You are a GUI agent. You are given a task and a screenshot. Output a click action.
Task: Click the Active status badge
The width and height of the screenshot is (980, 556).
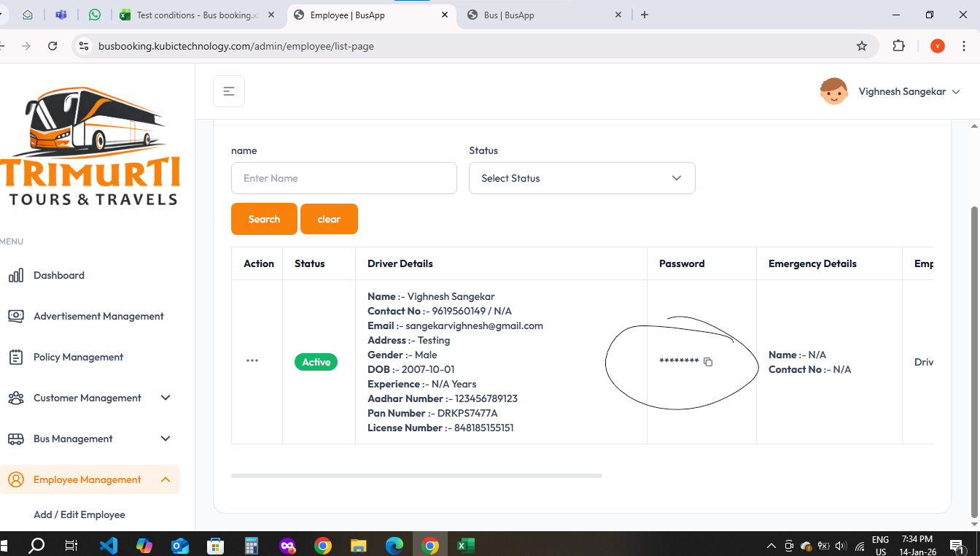[x=316, y=362]
